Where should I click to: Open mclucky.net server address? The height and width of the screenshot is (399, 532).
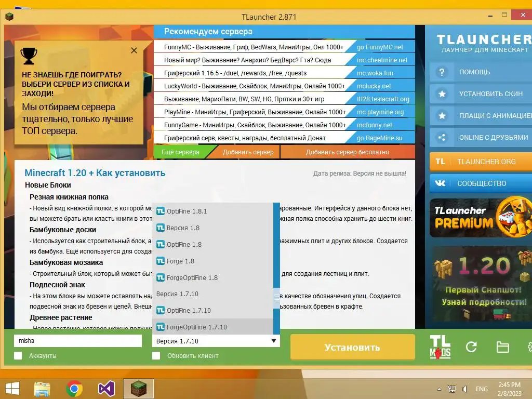coord(374,86)
